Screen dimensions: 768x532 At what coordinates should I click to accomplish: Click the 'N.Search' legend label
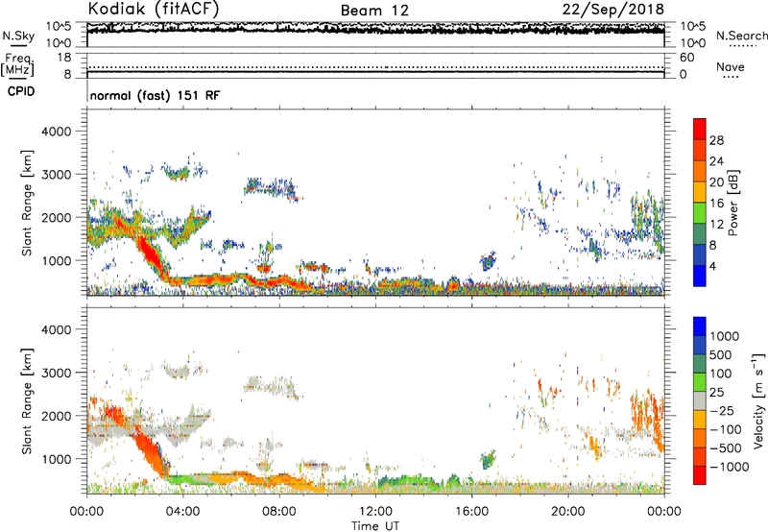click(x=742, y=36)
